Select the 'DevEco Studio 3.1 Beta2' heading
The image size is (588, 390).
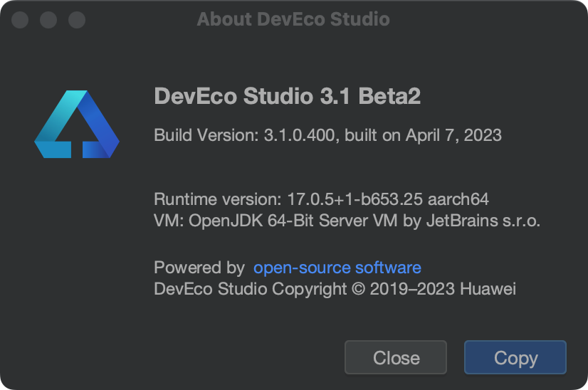[x=288, y=96]
